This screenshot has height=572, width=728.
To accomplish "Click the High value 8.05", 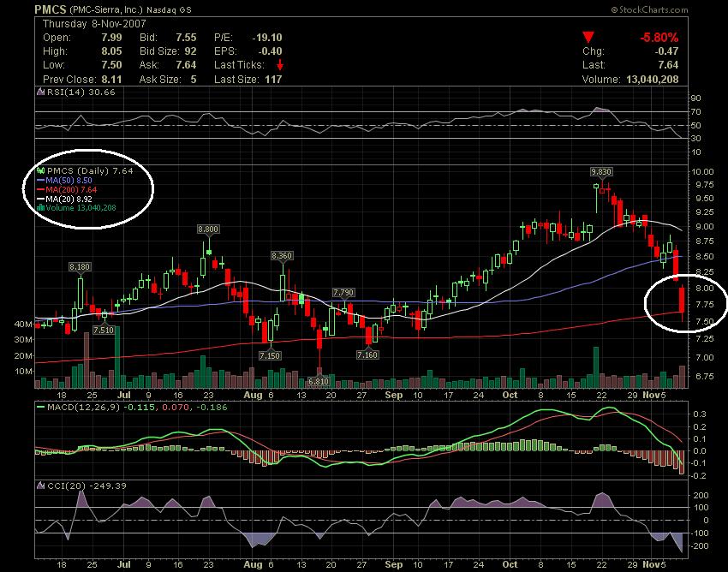I will [111, 51].
